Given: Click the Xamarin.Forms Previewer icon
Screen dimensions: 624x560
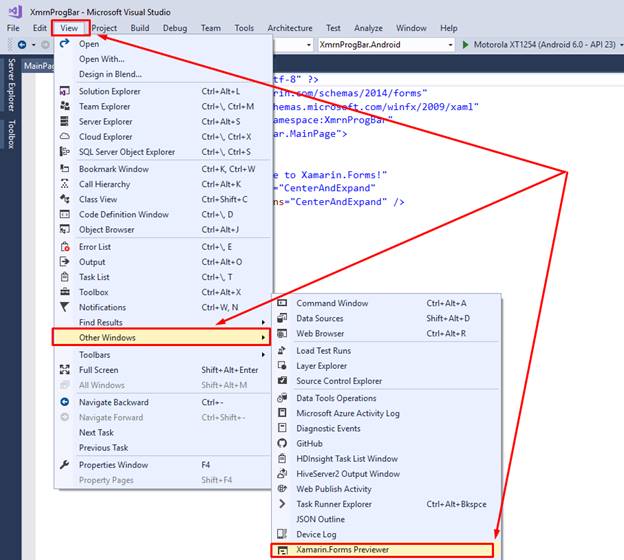Looking at the screenshot, I should pyautogui.click(x=282, y=550).
